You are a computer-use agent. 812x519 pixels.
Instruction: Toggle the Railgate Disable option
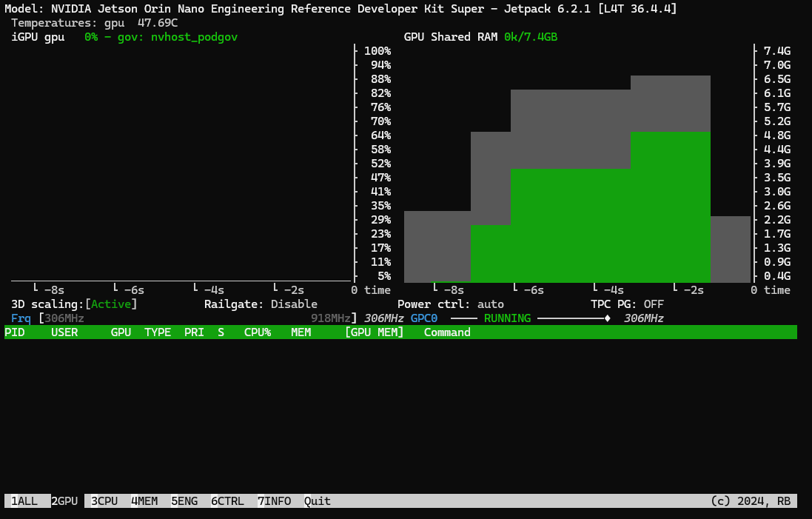click(294, 304)
